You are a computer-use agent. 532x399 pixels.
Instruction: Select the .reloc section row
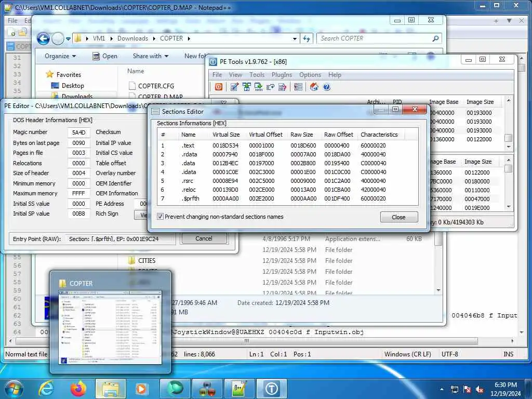coord(288,190)
